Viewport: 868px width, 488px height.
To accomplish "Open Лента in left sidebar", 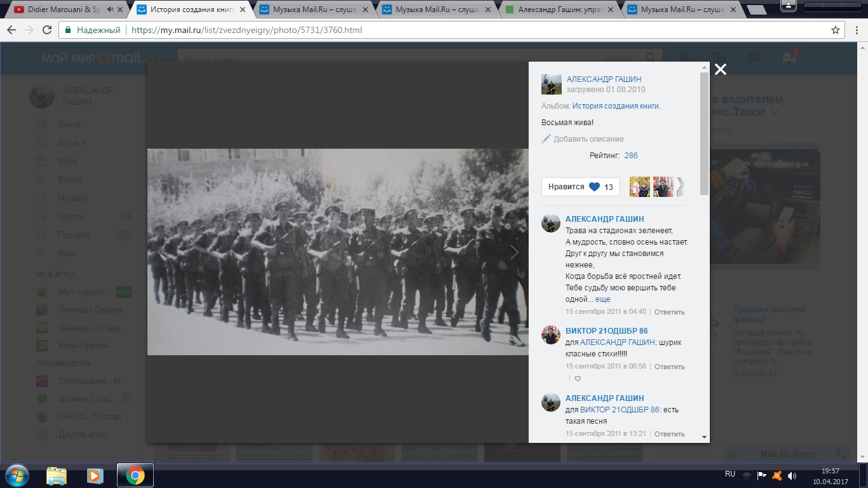I will point(69,124).
